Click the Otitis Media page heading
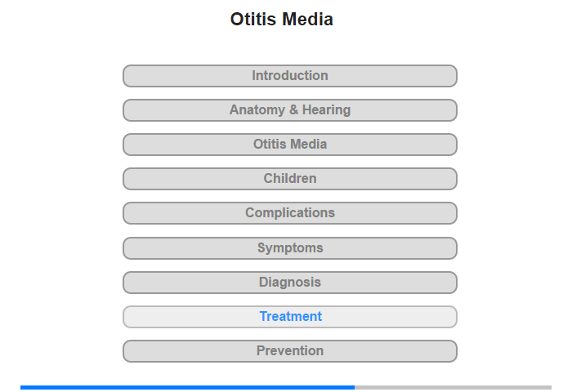This screenshot has height=392, width=572. 282,19
